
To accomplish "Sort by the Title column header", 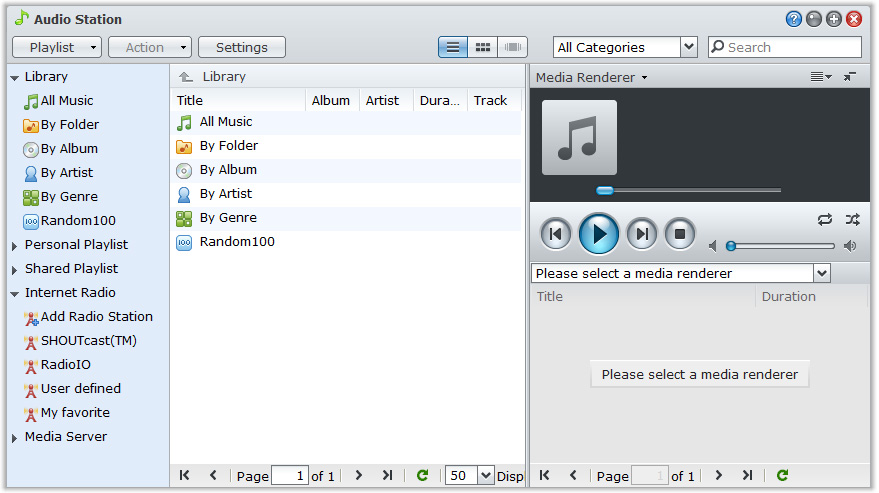I will point(238,100).
